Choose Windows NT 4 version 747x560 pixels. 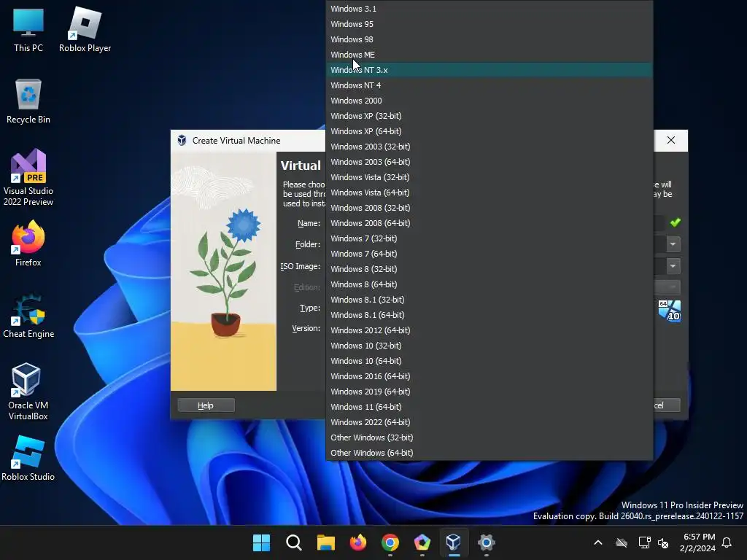489,85
